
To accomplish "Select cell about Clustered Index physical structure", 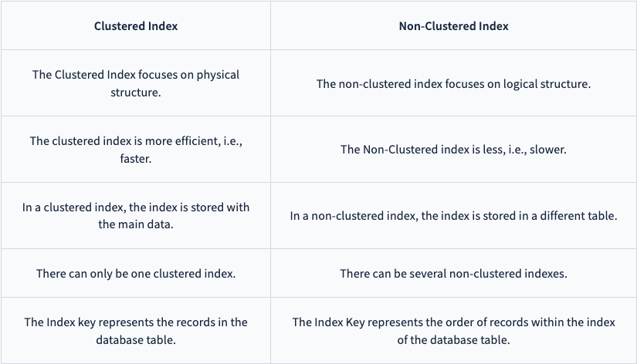I will coord(136,83).
